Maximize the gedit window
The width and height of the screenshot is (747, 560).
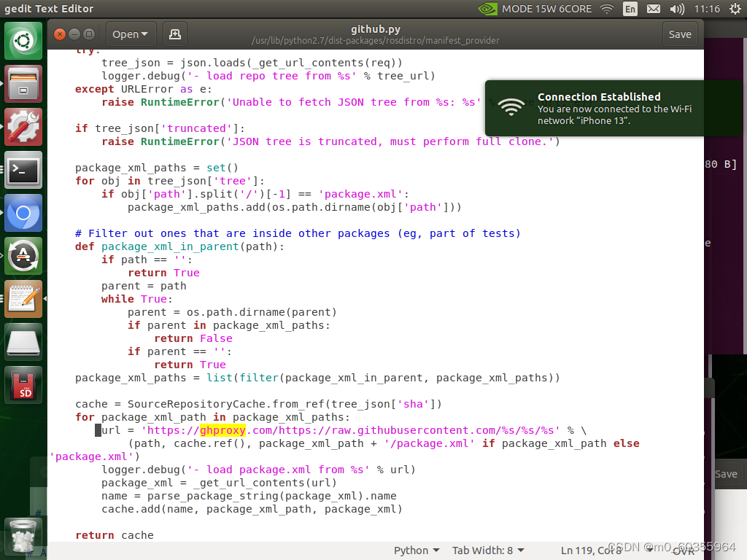(89, 34)
